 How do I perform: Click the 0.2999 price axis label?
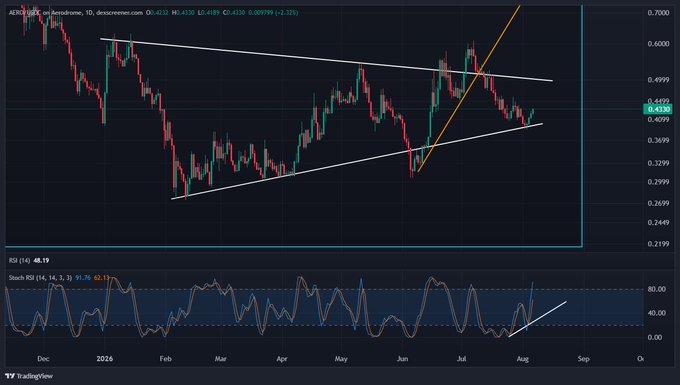pos(658,182)
